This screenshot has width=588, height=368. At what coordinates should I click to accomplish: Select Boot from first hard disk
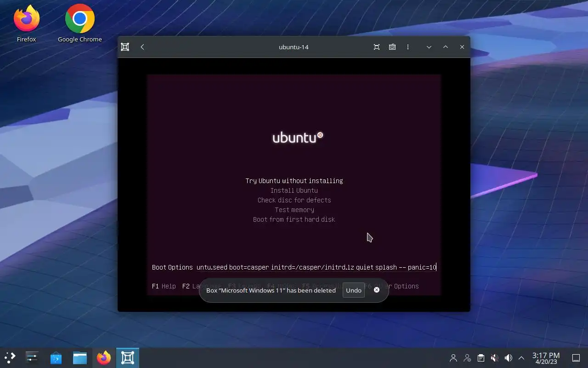(294, 219)
